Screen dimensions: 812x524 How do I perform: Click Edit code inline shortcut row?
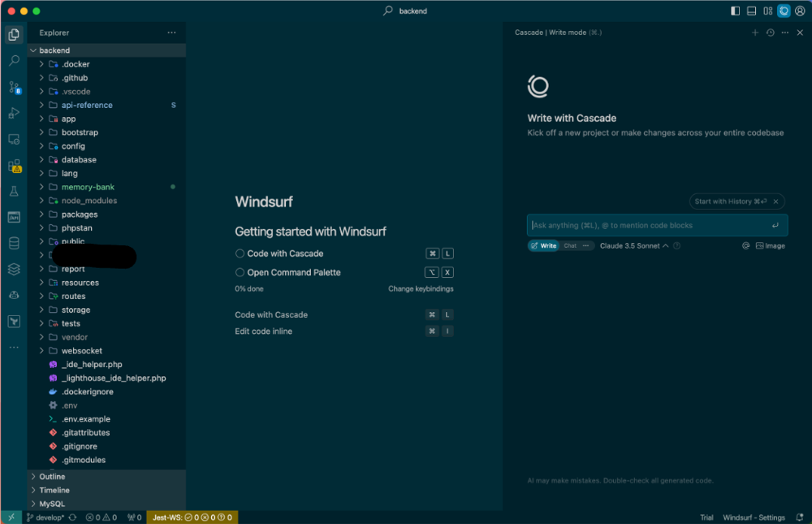(343, 331)
